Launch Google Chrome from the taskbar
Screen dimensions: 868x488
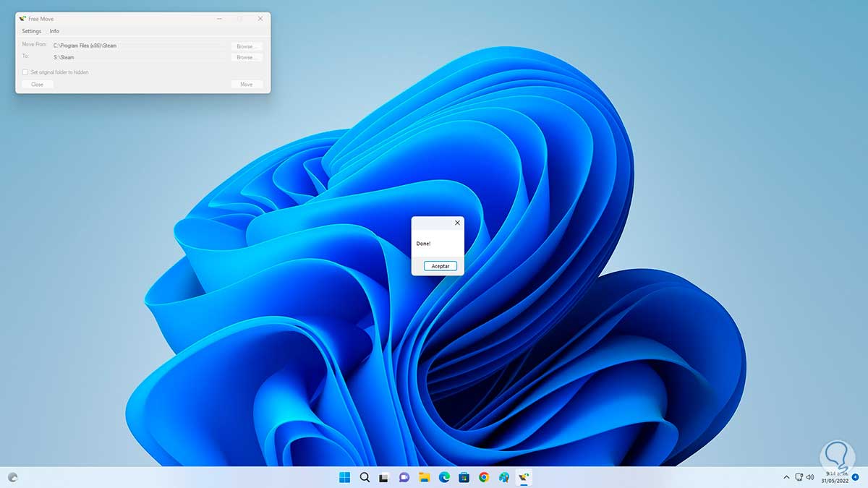484,477
